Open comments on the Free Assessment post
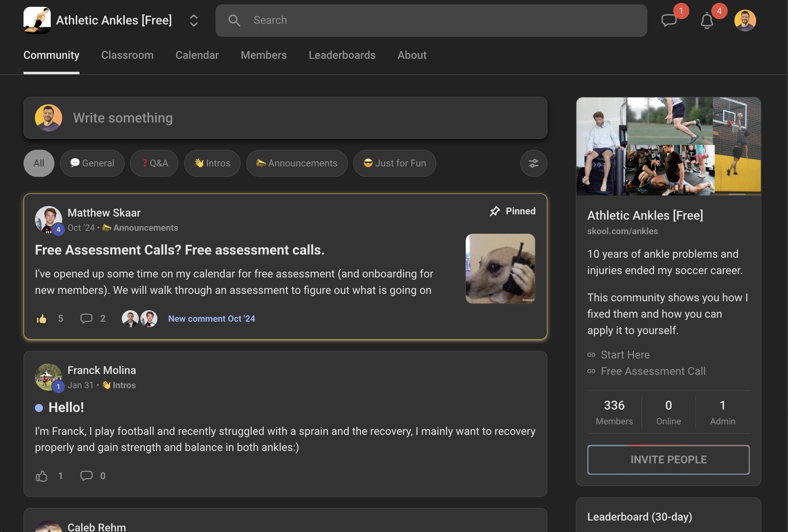This screenshot has height=532, width=788. pyautogui.click(x=86, y=318)
